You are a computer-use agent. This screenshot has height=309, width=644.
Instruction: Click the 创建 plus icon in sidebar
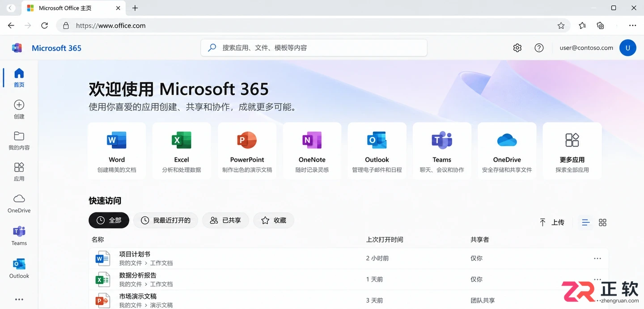tap(19, 105)
